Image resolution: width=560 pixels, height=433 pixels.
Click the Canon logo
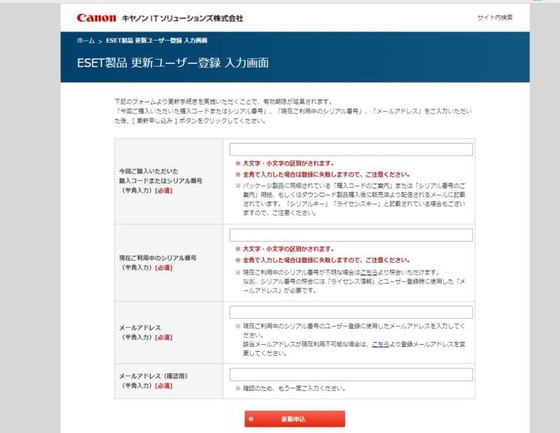96,18
